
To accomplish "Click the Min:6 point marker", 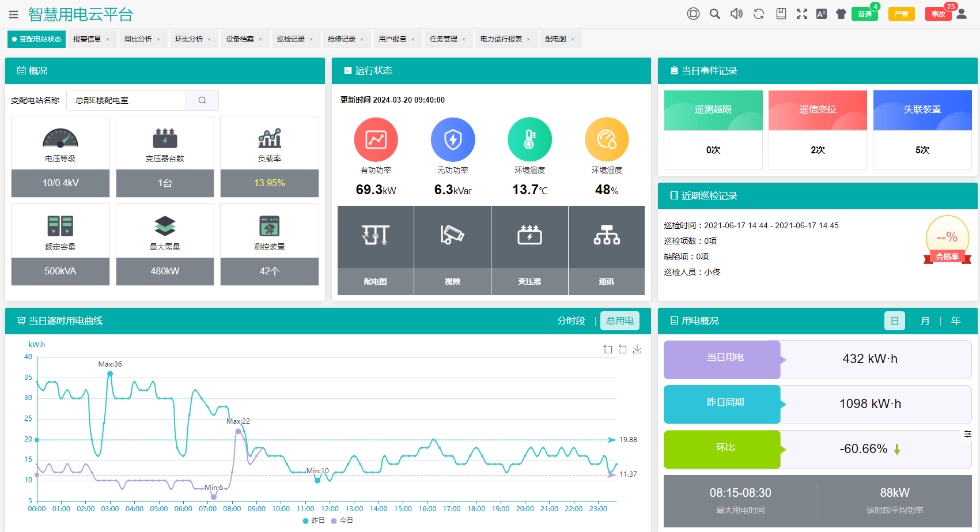I will (214, 496).
